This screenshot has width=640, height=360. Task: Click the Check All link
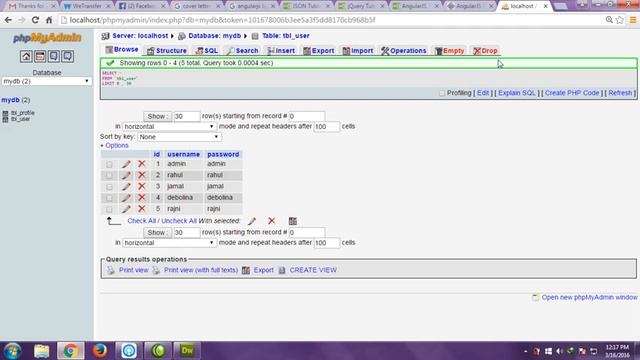coord(142,221)
